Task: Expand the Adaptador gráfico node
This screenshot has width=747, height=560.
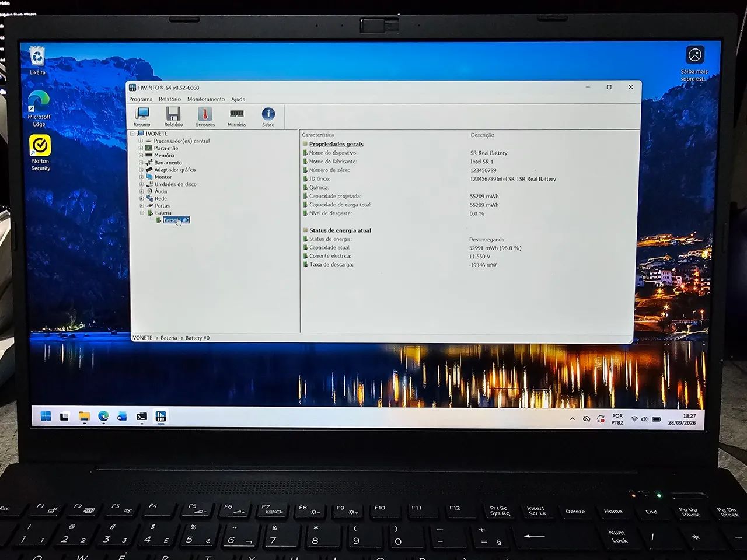Action: tap(141, 170)
